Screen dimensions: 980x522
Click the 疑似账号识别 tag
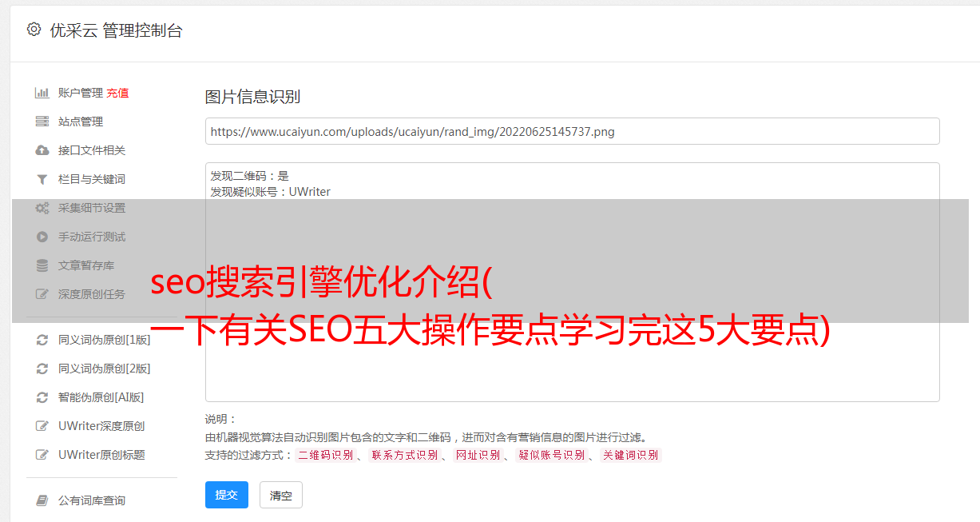[x=551, y=455]
